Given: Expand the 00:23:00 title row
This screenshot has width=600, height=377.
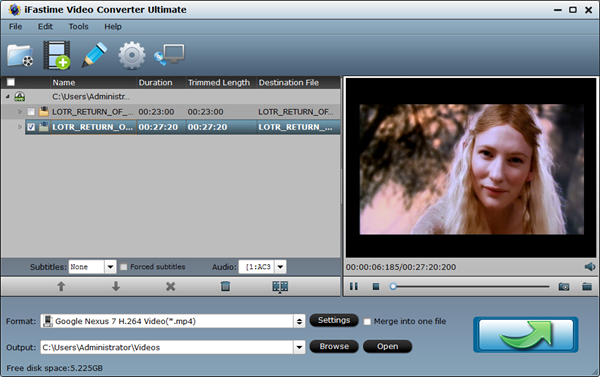Looking at the screenshot, I should tap(20, 112).
